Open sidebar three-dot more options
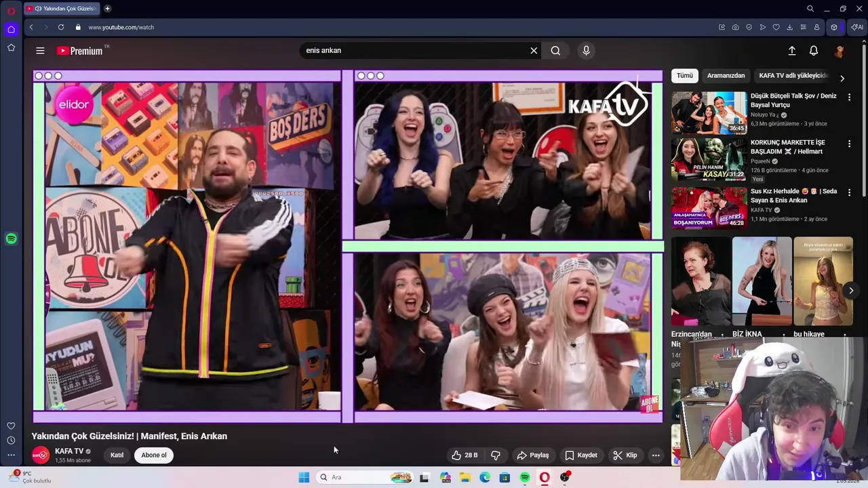This screenshot has width=868, height=488. coord(11,455)
